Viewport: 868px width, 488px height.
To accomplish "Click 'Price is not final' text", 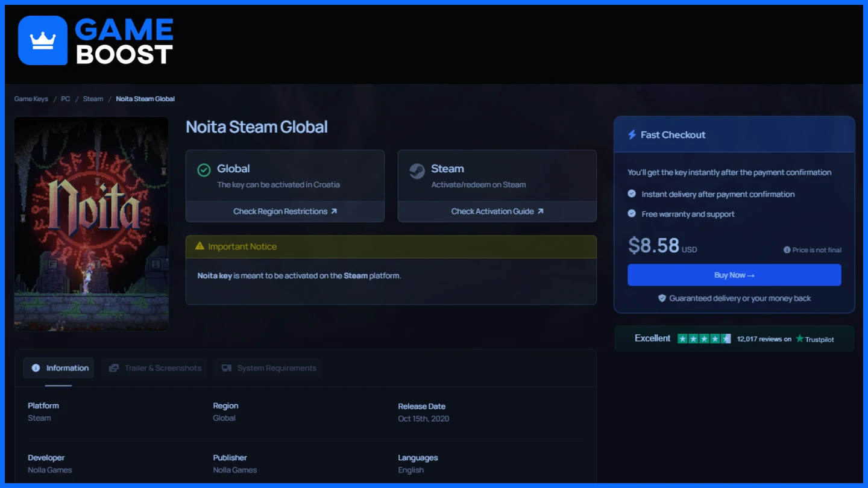I will [817, 250].
